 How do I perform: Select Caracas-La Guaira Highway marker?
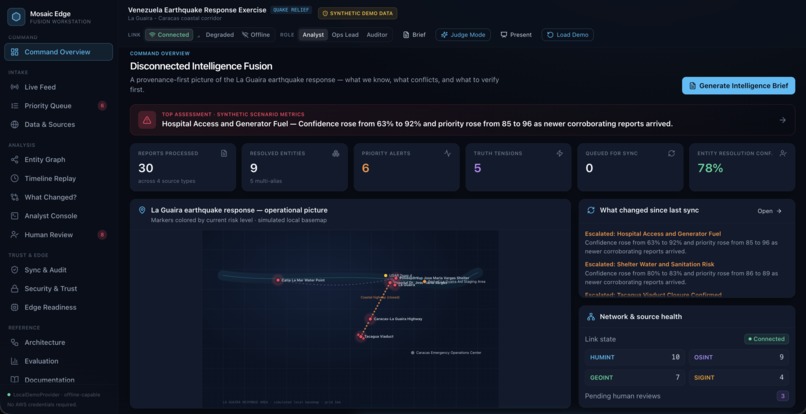(370, 319)
